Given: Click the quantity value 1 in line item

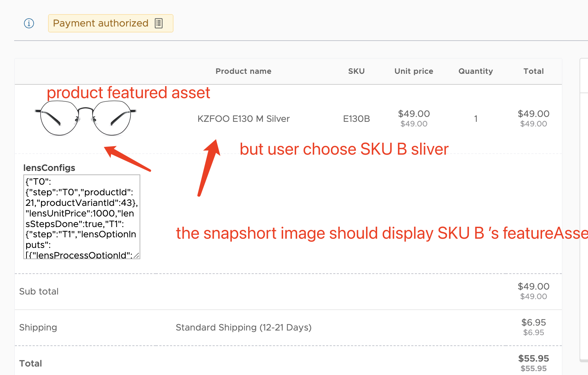Looking at the screenshot, I should tap(476, 119).
